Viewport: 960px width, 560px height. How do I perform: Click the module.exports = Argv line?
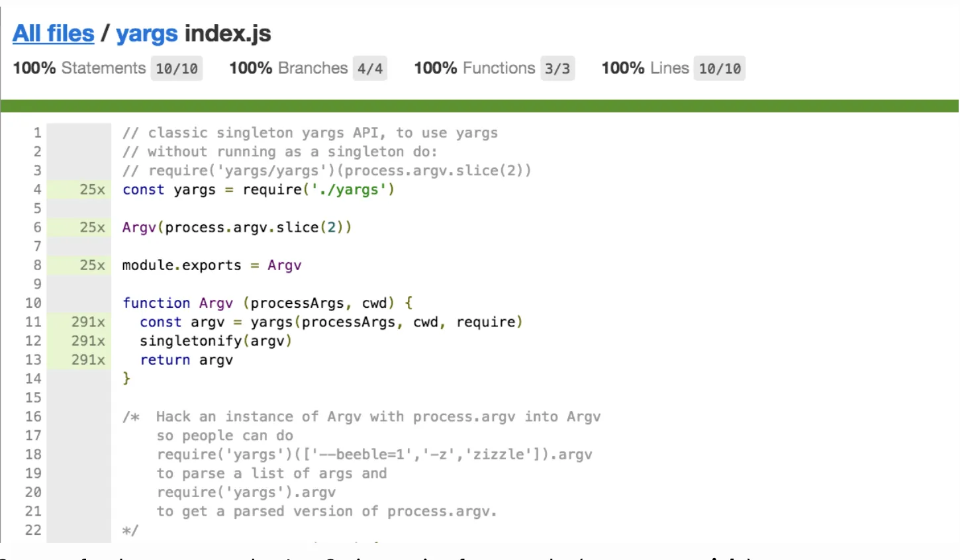point(212,265)
